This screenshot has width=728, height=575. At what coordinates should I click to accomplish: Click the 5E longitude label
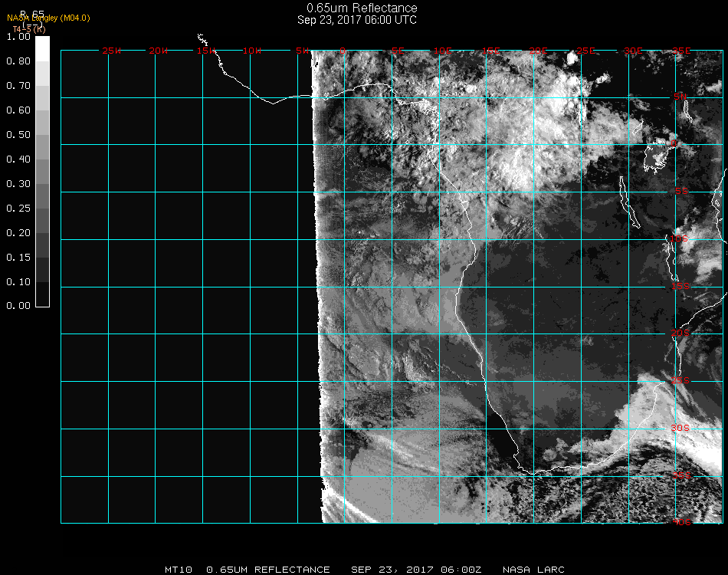(398, 51)
